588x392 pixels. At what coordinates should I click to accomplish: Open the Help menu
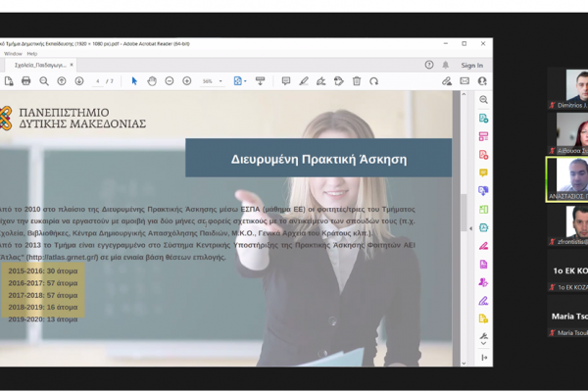point(32,54)
